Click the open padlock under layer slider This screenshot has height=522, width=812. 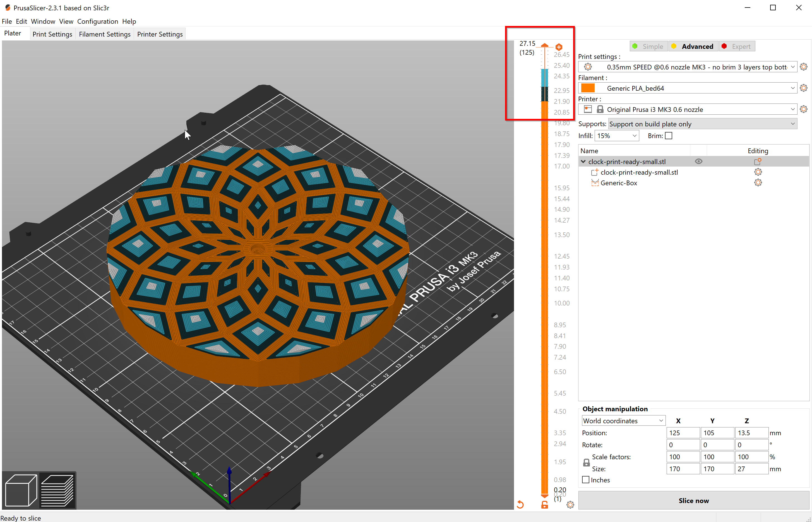pyautogui.click(x=544, y=505)
